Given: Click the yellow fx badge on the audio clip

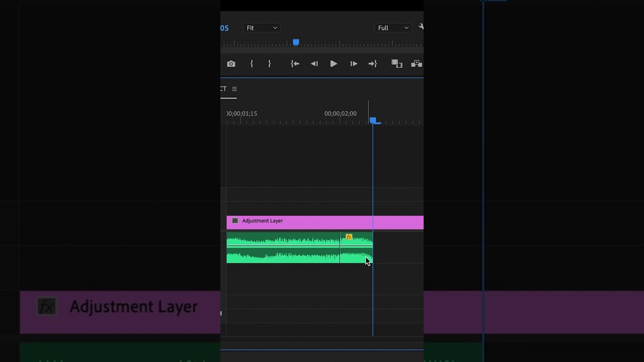Looking at the screenshot, I should (349, 237).
